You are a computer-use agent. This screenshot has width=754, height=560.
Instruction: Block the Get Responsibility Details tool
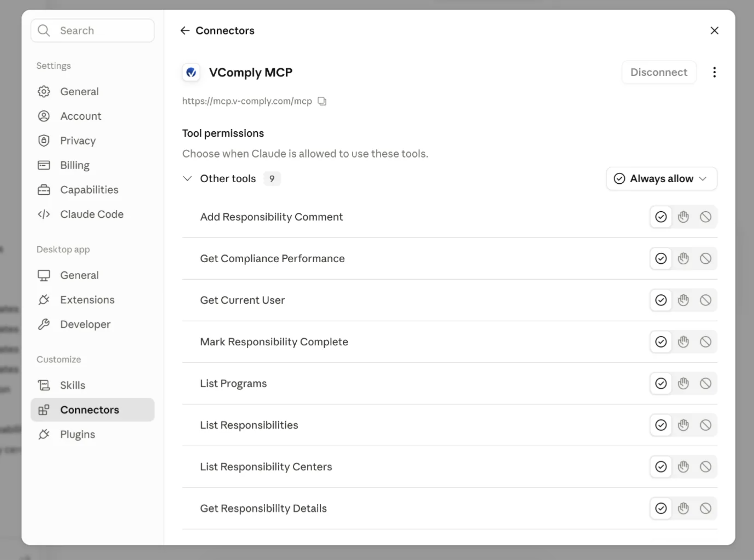click(706, 508)
